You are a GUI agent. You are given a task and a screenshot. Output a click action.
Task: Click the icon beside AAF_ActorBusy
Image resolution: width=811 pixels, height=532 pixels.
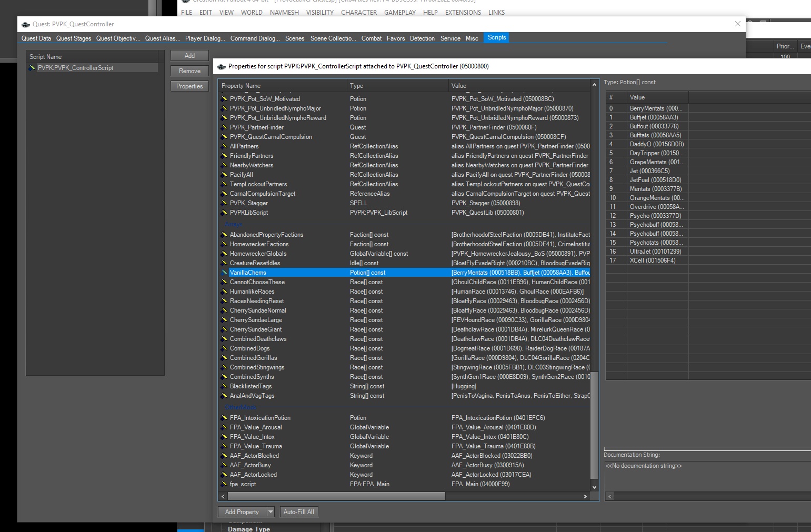224,465
